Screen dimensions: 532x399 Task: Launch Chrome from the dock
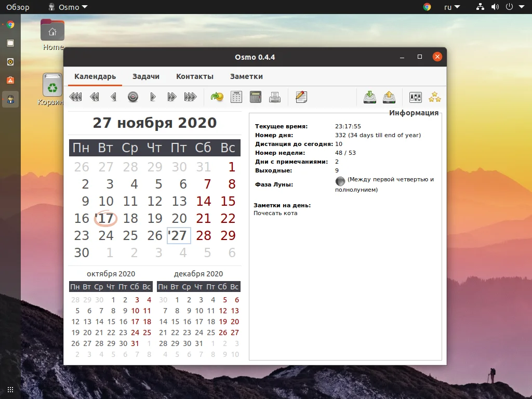10,24
